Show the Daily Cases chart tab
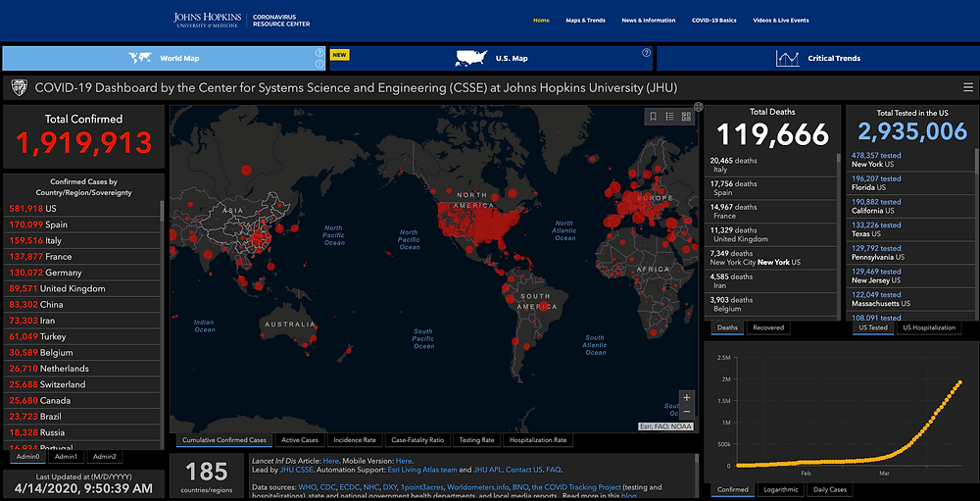 (830, 490)
